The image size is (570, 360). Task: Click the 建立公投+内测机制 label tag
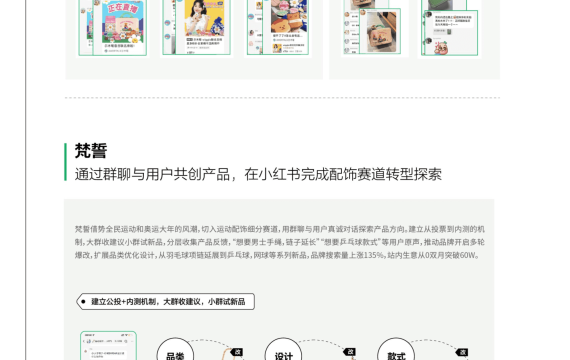tap(165, 301)
